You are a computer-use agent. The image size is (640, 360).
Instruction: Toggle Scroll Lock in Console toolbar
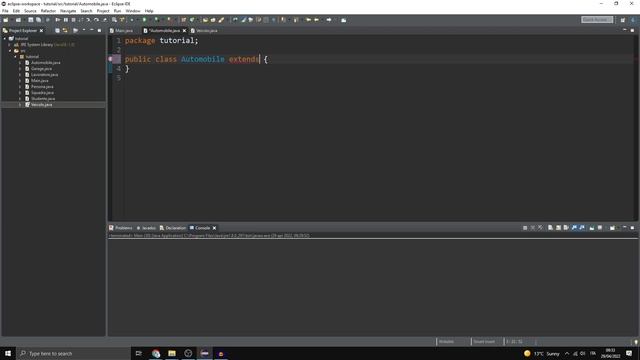(x=558, y=228)
